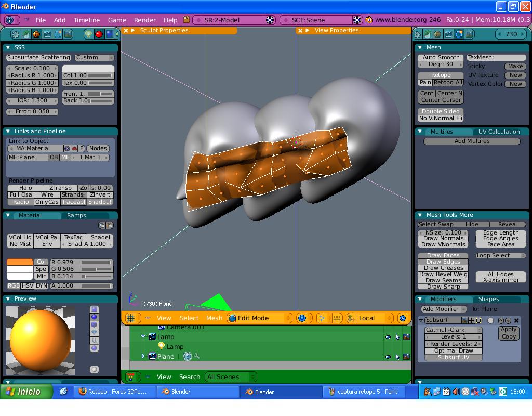This screenshot has height=416, width=532.
Task: Open Scene context in right buttons panel
Action: (x=469, y=34)
